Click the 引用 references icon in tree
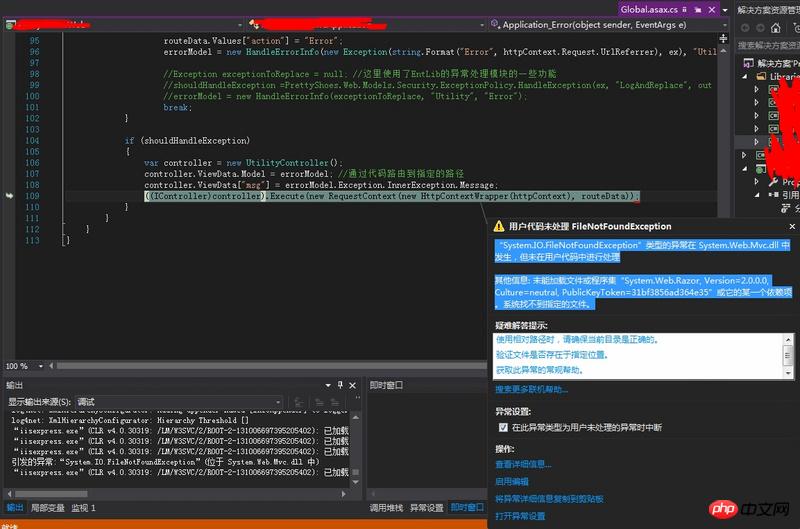Viewport: 800px width, 529px height. click(773, 195)
